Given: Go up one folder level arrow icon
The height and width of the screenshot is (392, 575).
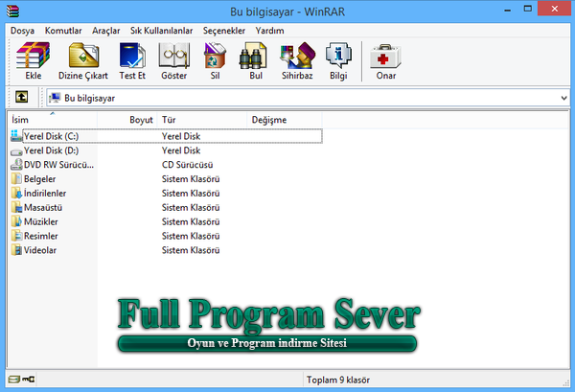Looking at the screenshot, I should [x=22, y=97].
